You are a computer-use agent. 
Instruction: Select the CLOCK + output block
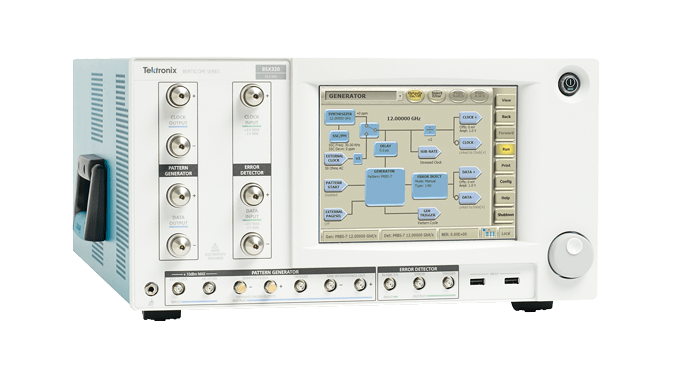click(x=470, y=117)
